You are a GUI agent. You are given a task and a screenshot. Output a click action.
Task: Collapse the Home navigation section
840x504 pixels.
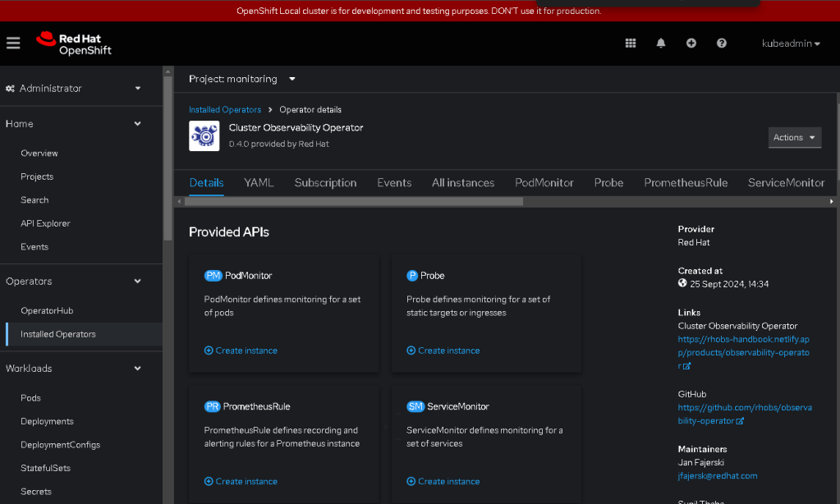coord(73,124)
